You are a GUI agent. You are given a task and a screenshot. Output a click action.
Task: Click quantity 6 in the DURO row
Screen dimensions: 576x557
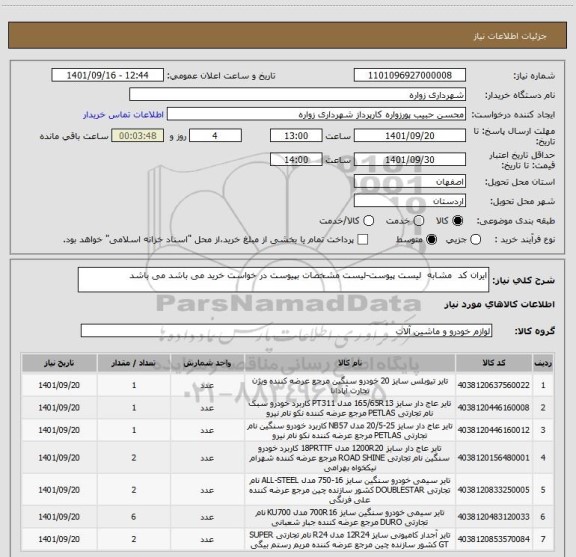pos(134,517)
